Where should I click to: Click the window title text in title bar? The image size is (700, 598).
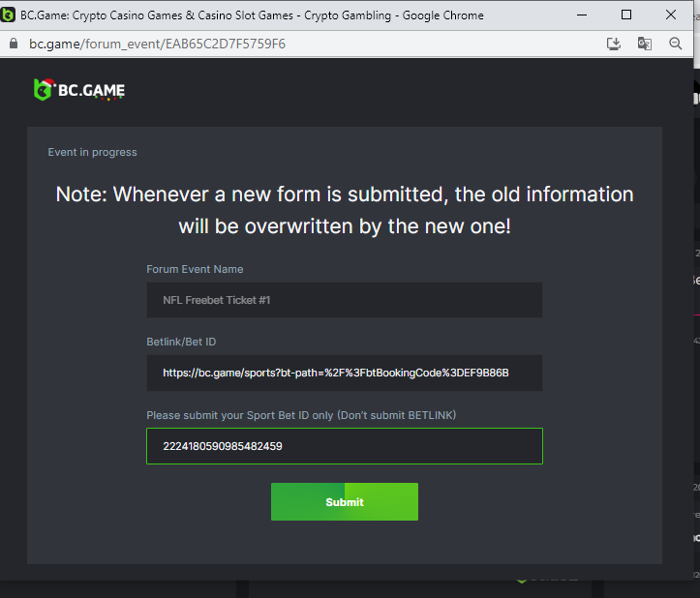click(x=252, y=15)
